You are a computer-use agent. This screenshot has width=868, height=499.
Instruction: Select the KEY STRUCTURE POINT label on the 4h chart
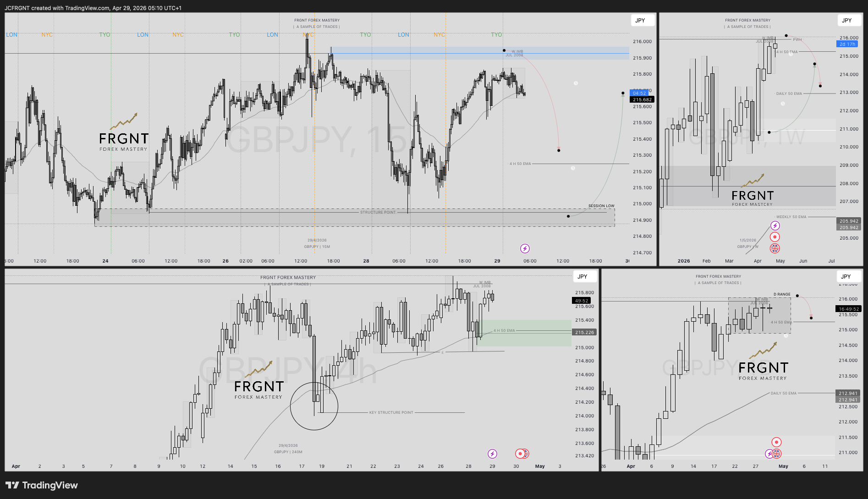391,412
